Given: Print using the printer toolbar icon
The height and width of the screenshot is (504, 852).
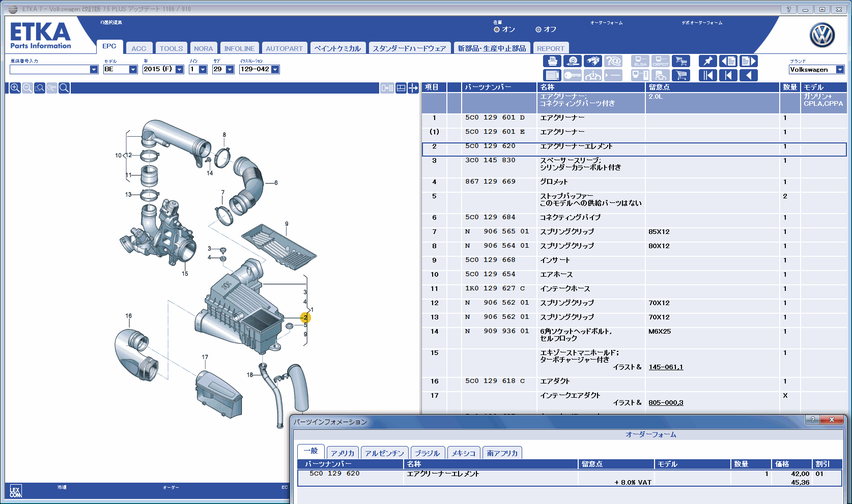Looking at the screenshot, I should click(552, 61).
